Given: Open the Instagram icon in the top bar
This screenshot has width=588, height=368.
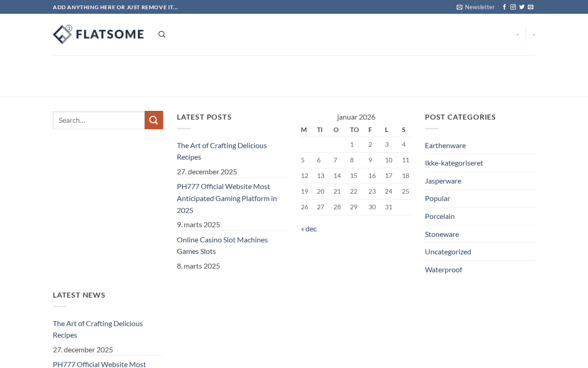Looking at the screenshot, I should [513, 7].
